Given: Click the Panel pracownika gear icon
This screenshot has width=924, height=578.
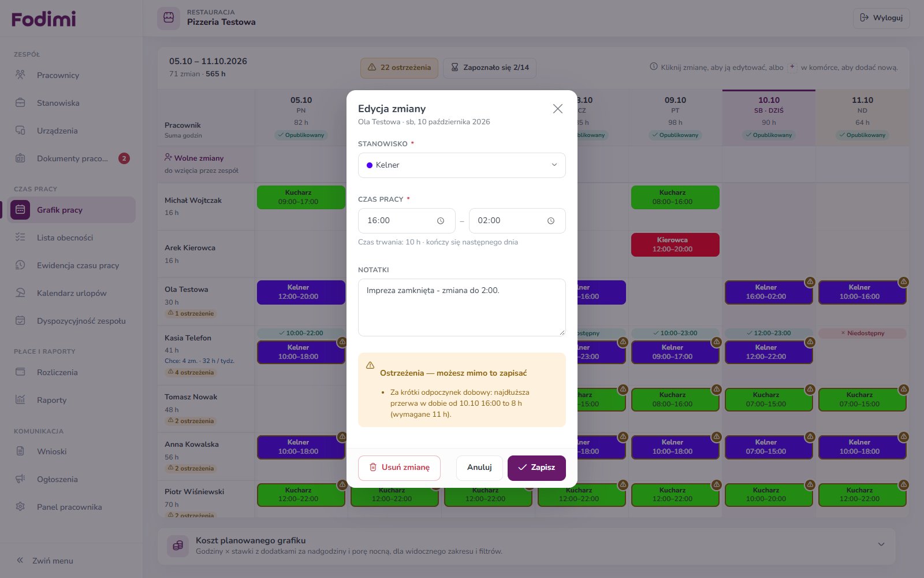Looking at the screenshot, I should (x=20, y=507).
